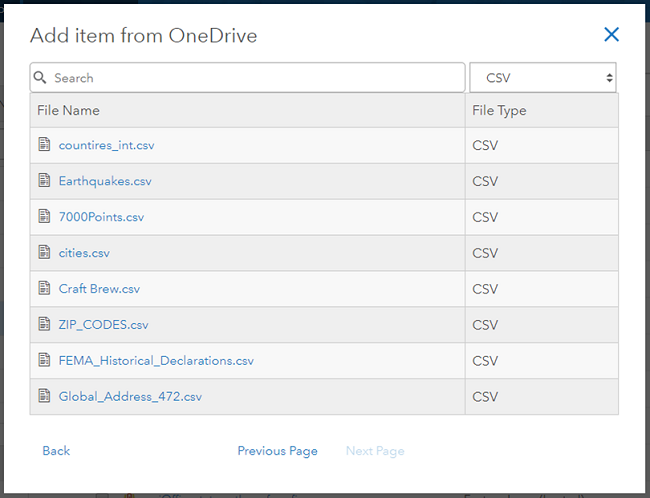Click the file icon next to 7000Points.csv
This screenshot has width=650, height=498.
tap(44, 217)
